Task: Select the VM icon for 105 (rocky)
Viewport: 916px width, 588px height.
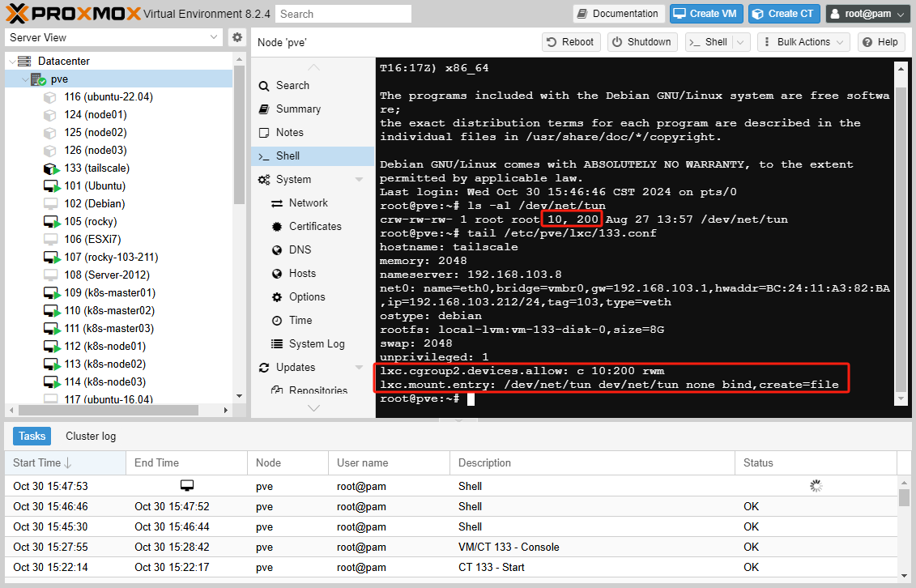Action: [51, 222]
